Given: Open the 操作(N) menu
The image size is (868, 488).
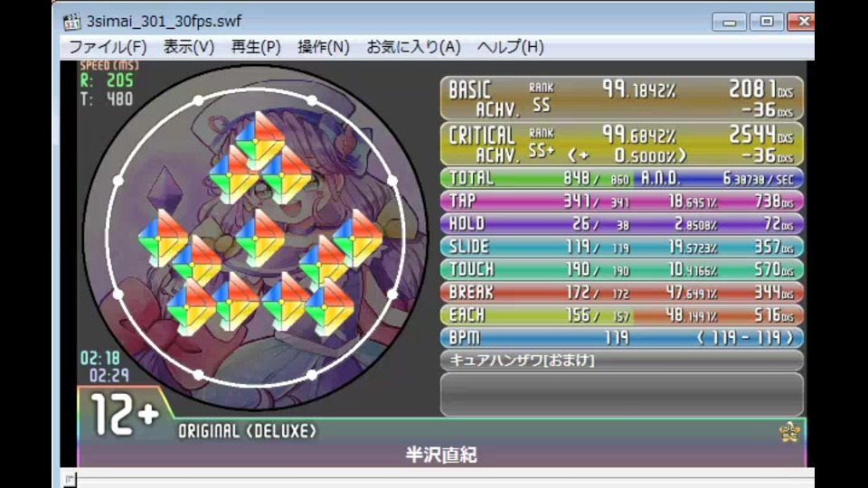Looking at the screenshot, I should (324, 47).
